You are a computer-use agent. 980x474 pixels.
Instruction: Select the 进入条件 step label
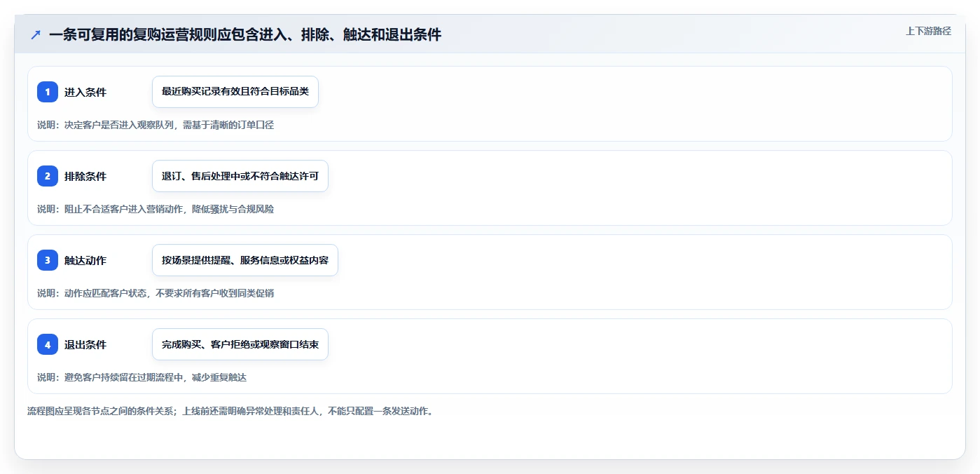(85, 92)
